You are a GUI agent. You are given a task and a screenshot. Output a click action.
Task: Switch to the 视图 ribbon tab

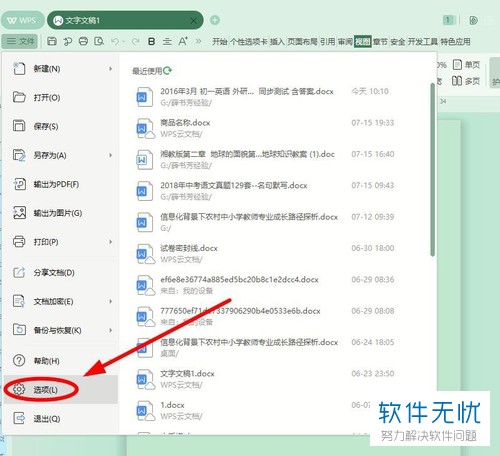click(x=363, y=42)
